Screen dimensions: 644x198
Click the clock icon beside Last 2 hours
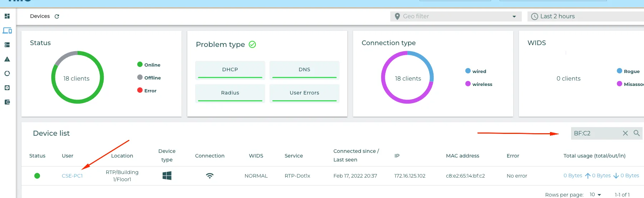(535, 16)
